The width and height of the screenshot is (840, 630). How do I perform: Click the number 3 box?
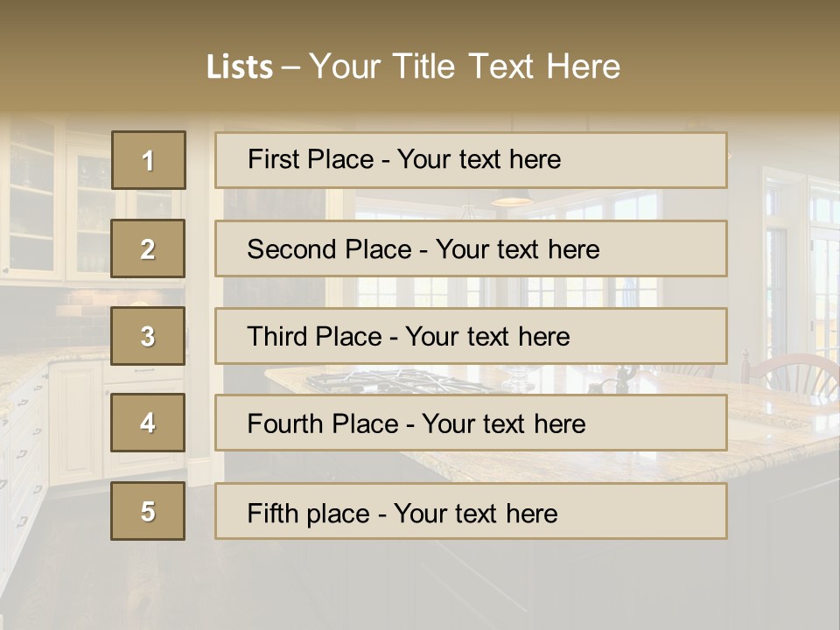coord(149,336)
